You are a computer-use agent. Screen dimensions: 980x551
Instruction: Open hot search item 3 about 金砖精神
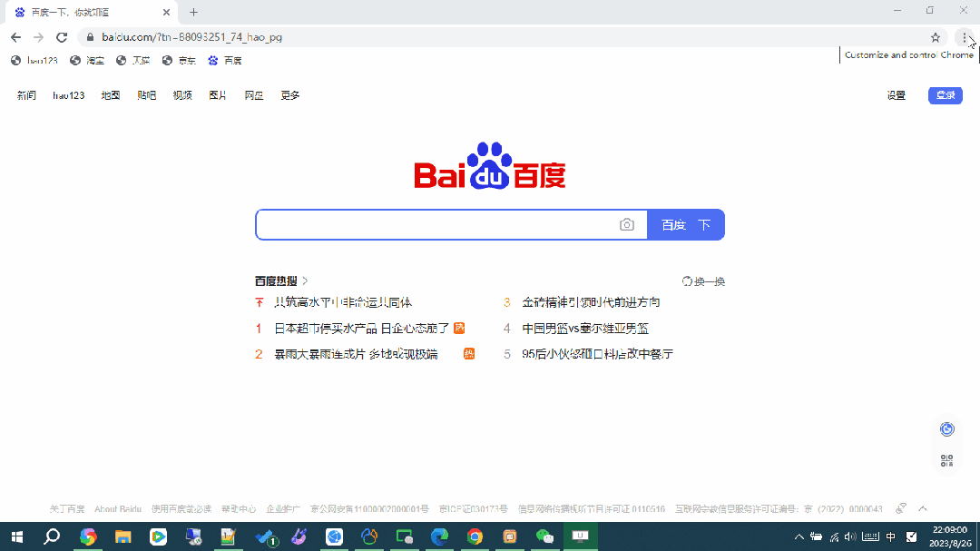(x=591, y=302)
